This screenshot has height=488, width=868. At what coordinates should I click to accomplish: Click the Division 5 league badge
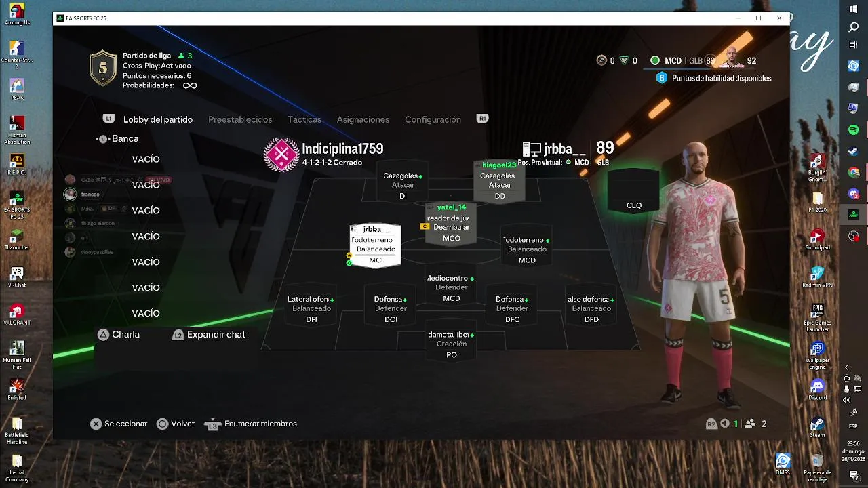coord(103,68)
